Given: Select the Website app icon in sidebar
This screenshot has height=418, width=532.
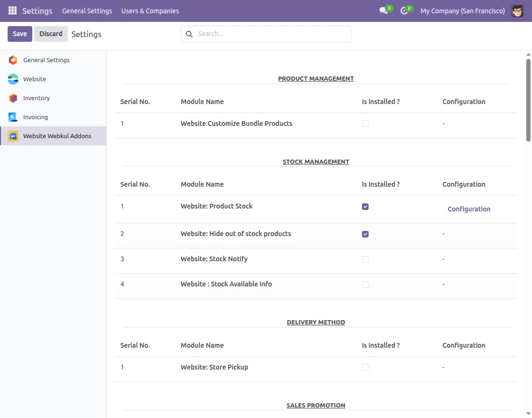Looking at the screenshot, I should [13, 79].
